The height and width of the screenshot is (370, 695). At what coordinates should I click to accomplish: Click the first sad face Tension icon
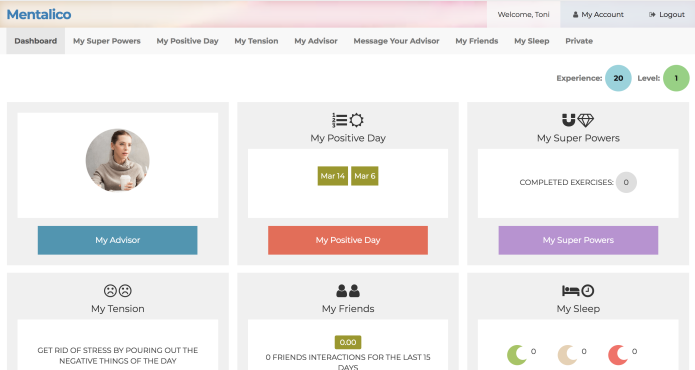point(110,291)
